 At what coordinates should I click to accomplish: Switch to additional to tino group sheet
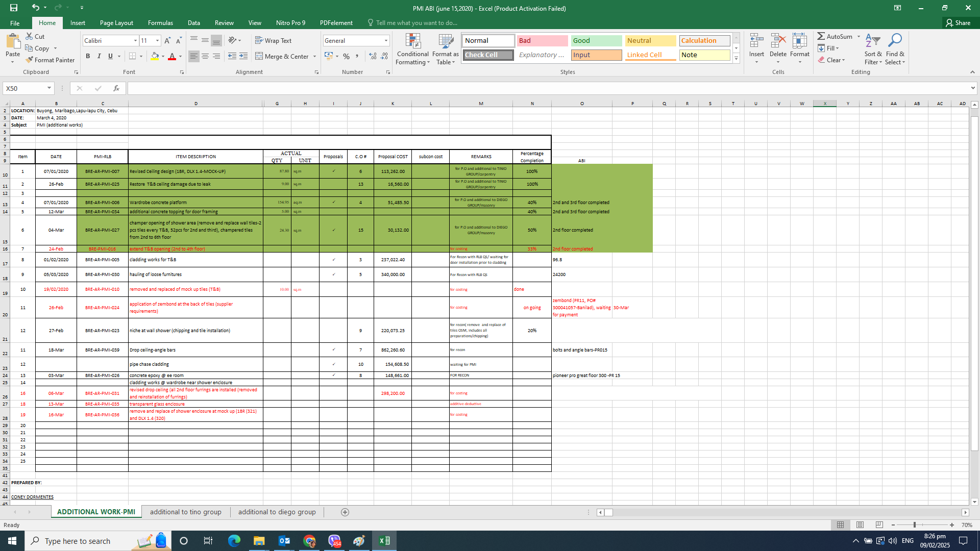(x=185, y=512)
